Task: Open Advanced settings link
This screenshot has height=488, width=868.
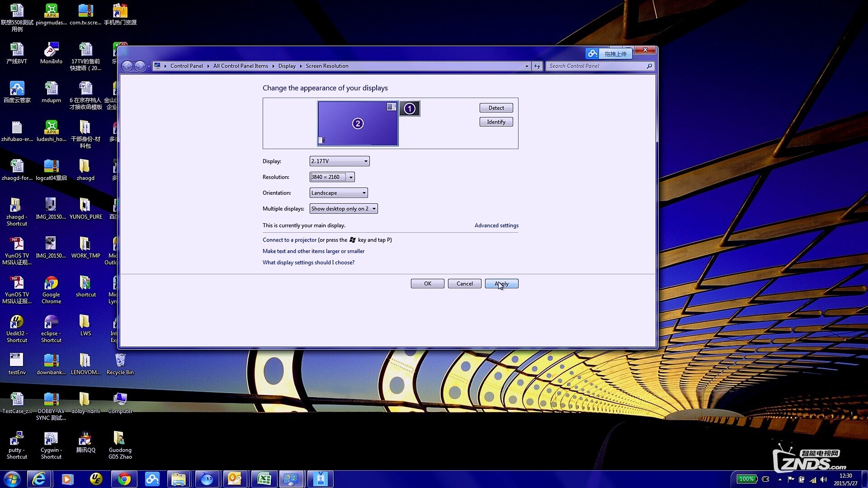Action: 496,225
